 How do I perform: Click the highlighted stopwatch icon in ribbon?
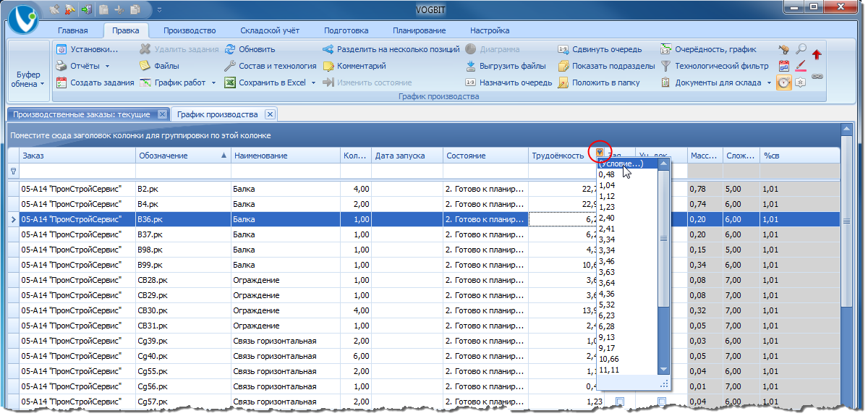[784, 83]
